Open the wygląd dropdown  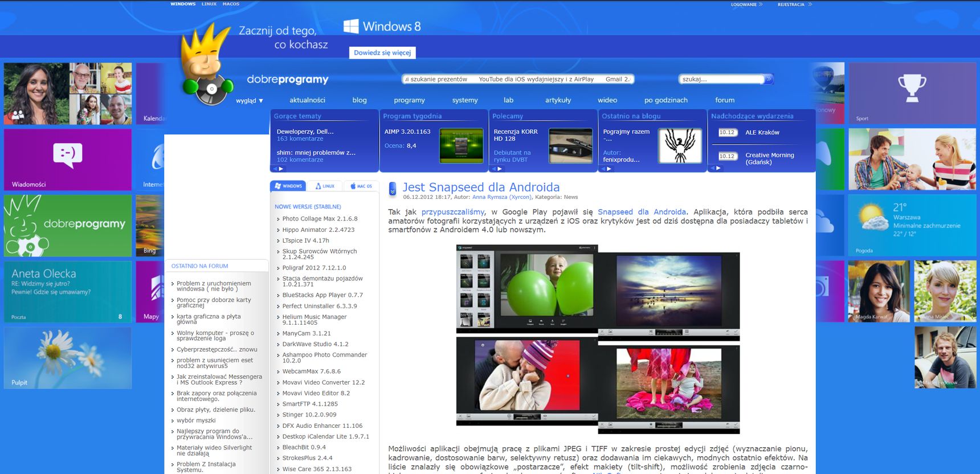(x=250, y=101)
